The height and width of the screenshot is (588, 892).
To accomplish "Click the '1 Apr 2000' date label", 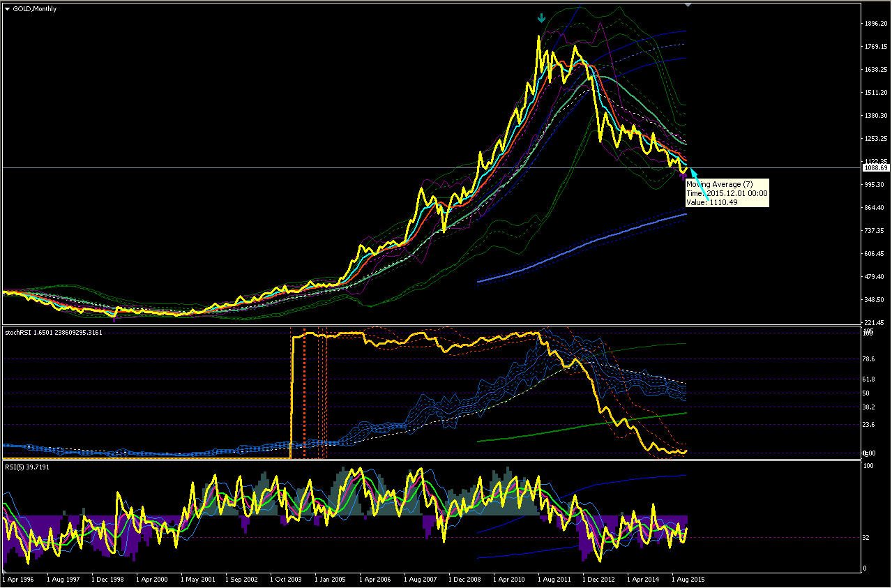I will (x=152, y=579).
